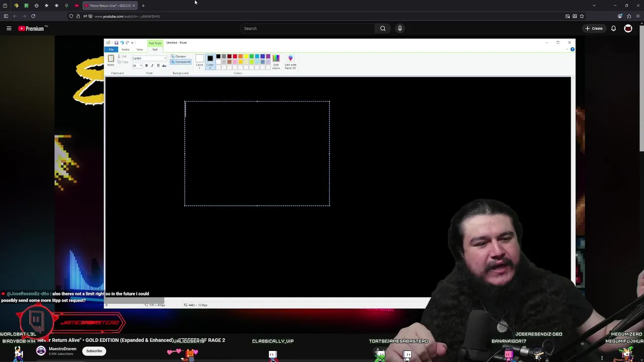
Task: Toggle Bold text formatting in Paint
Action: 146,66
